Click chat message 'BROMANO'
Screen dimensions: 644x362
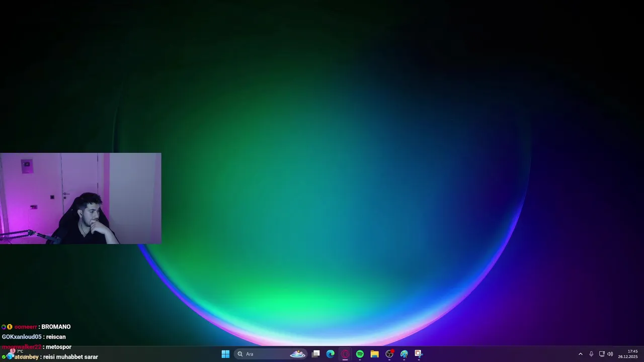[56, 327]
